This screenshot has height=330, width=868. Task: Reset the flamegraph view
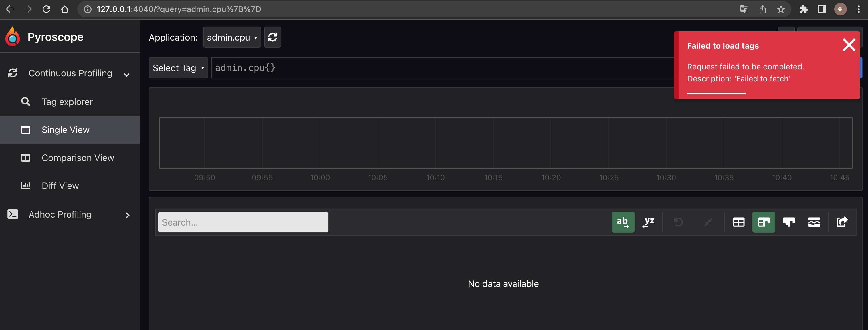click(679, 222)
